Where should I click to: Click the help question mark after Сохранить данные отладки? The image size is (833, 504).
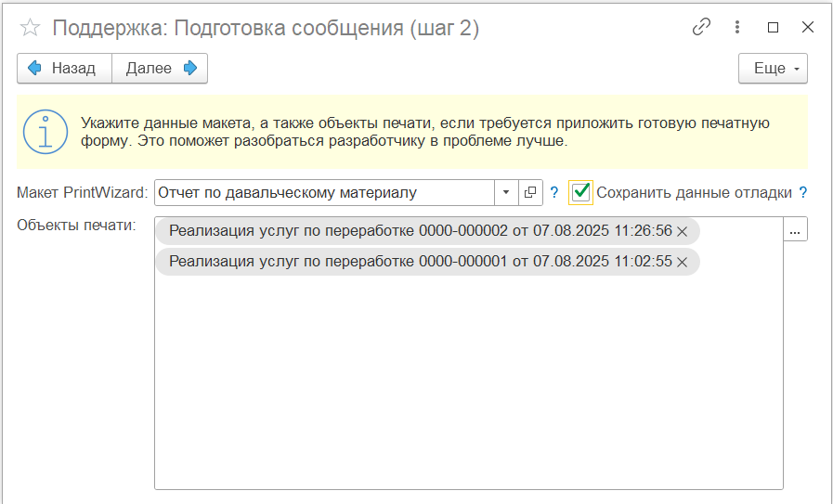tap(803, 192)
